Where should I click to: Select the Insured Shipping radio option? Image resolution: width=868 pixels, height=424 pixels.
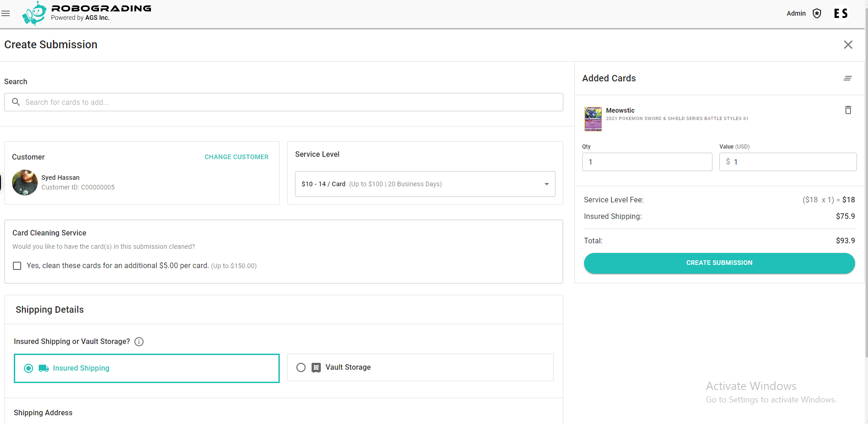(x=29, y=368)
